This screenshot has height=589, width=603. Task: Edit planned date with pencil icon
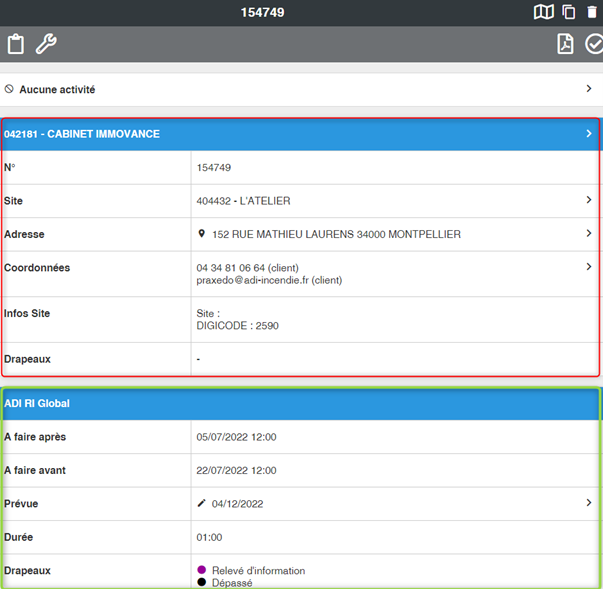click(201, 503)
